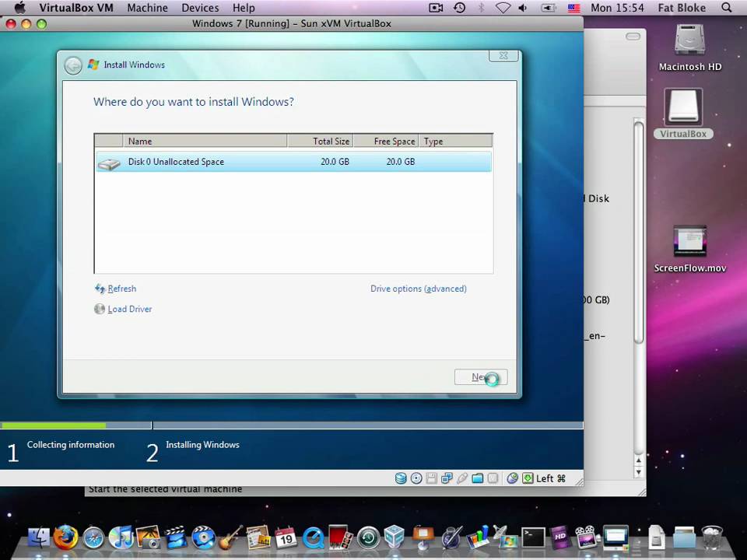The image size is (747, 560).
Task: Click the Refresh link
Action: [x=121, y=289]
